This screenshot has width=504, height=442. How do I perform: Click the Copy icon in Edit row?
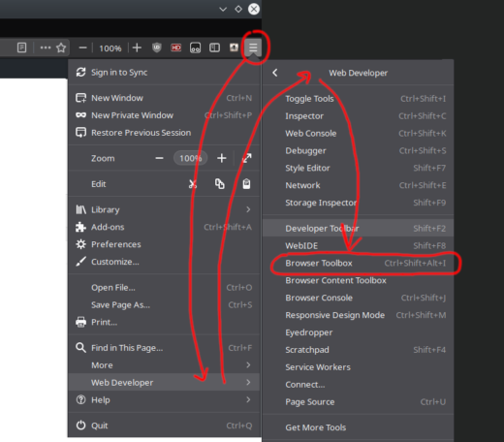220,184
